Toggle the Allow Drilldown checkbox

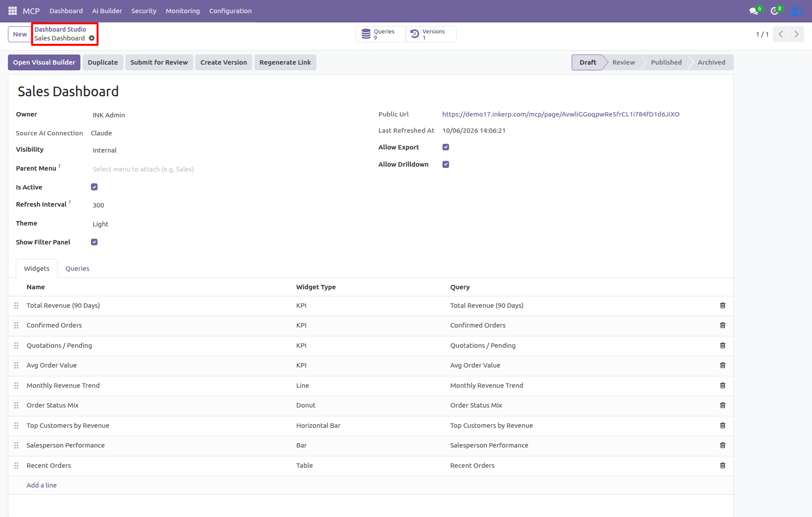pyautogui.click(x=446, y=164)
